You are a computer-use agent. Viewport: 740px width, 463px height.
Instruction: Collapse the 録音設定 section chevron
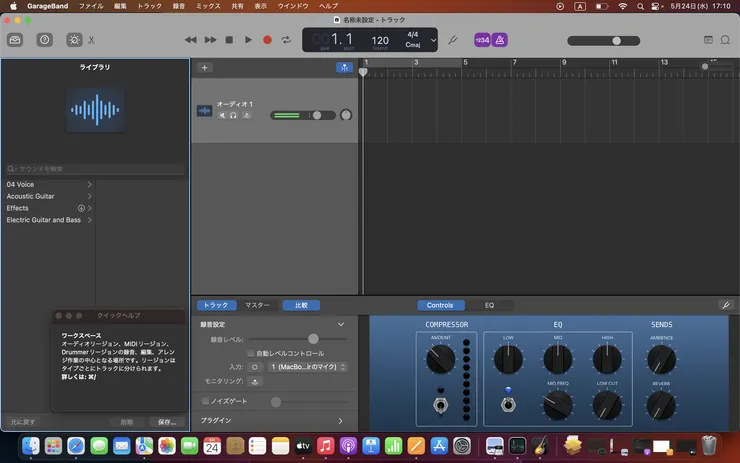coord(341,325)
